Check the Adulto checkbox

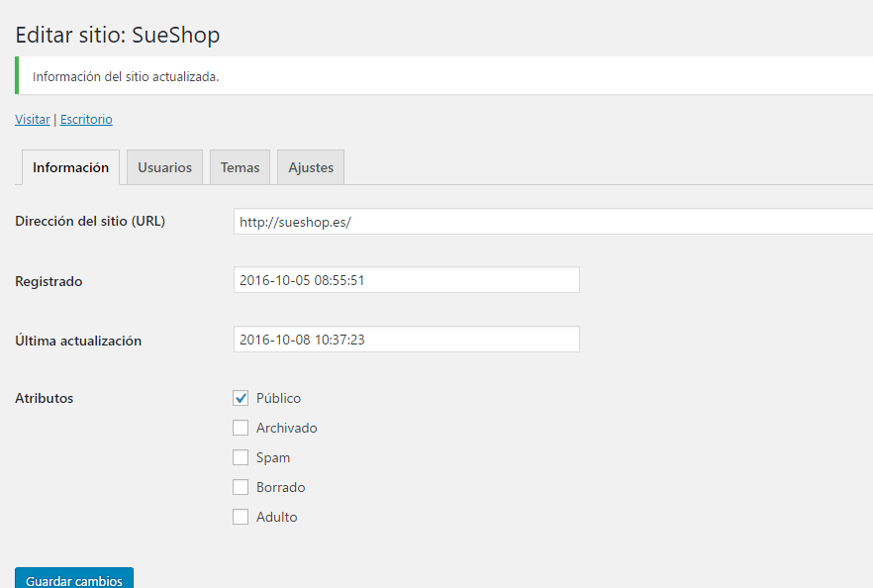click(x=241, y=517)
